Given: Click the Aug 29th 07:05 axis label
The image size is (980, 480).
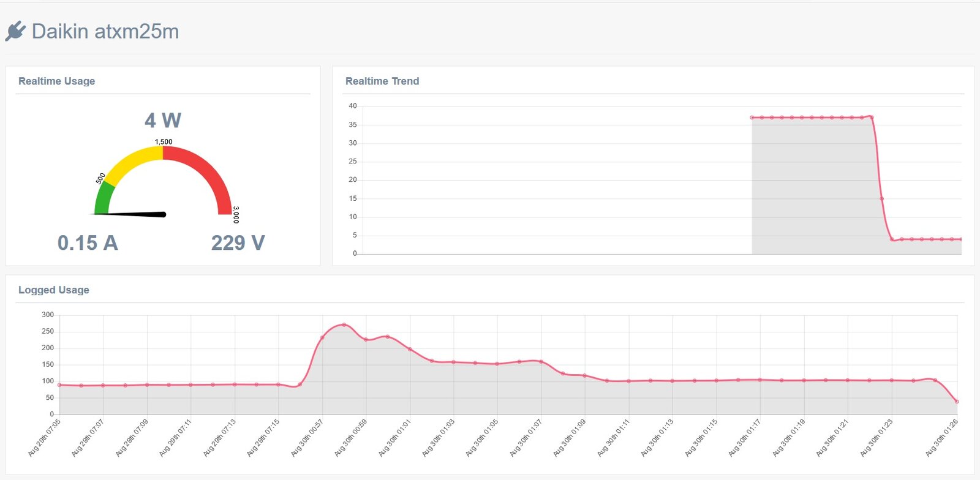Looking at the screenshot, I should 44,438.
